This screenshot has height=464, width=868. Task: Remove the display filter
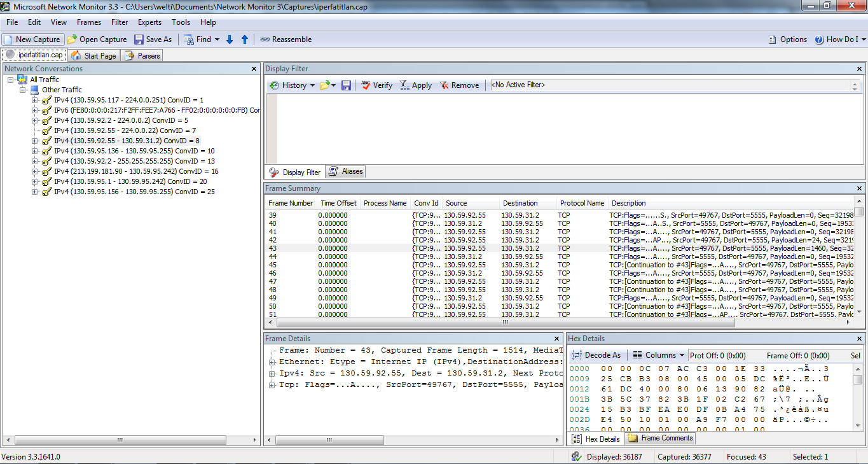click(x=459, y=85)
